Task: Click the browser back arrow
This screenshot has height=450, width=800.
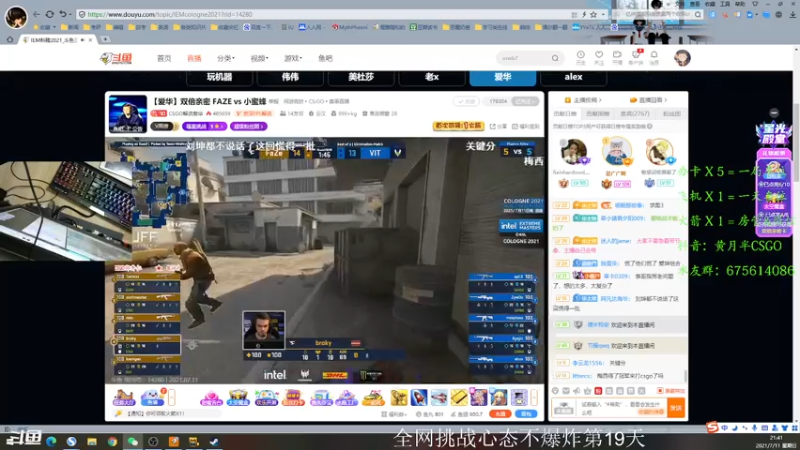Action: [x=36, y=14]
